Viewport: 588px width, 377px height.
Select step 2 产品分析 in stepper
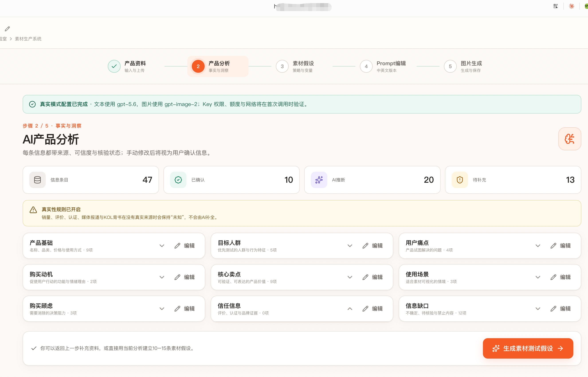click(x=218, y=66)
